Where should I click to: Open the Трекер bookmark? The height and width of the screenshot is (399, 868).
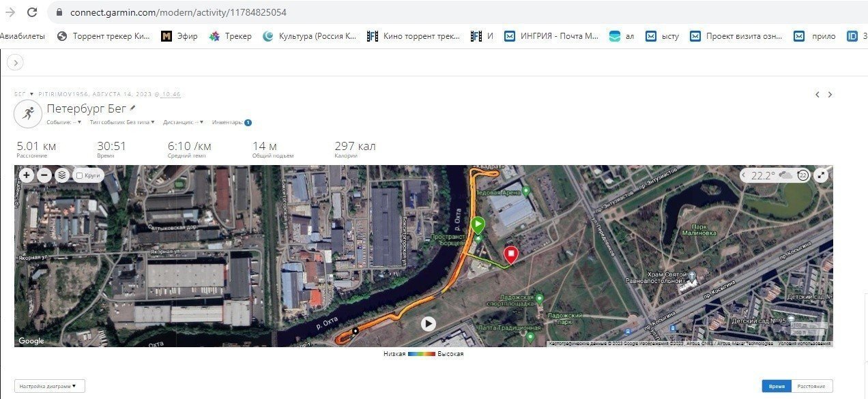click(231, 36)
